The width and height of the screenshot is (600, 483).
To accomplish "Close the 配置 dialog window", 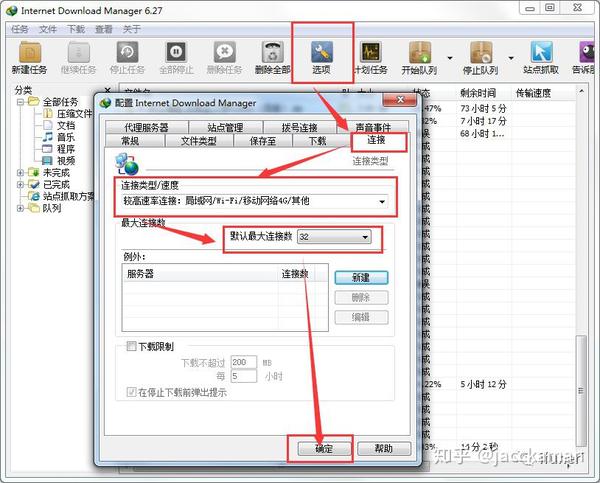I will tap(400, 100).
